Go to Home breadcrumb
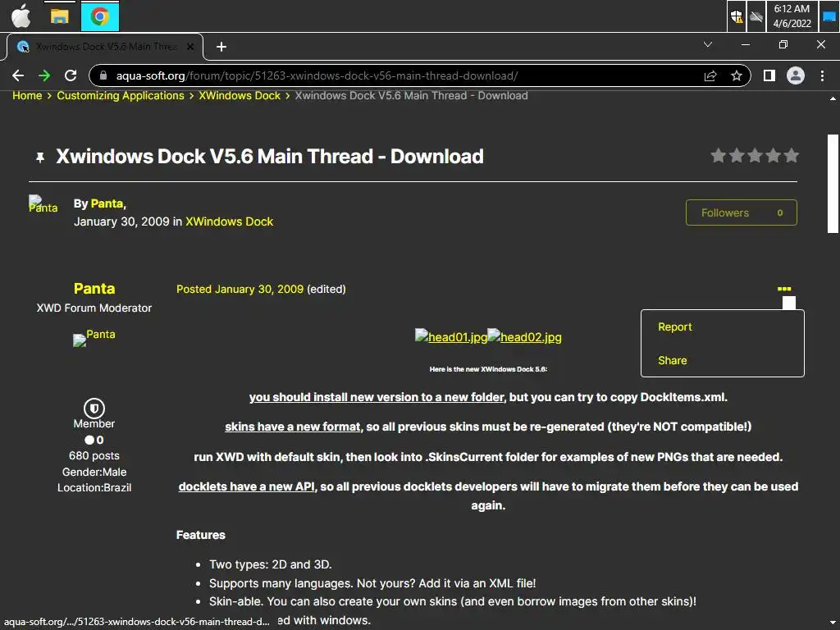The image size is (840, 630). pyautogui.click(x=27, y=95)
